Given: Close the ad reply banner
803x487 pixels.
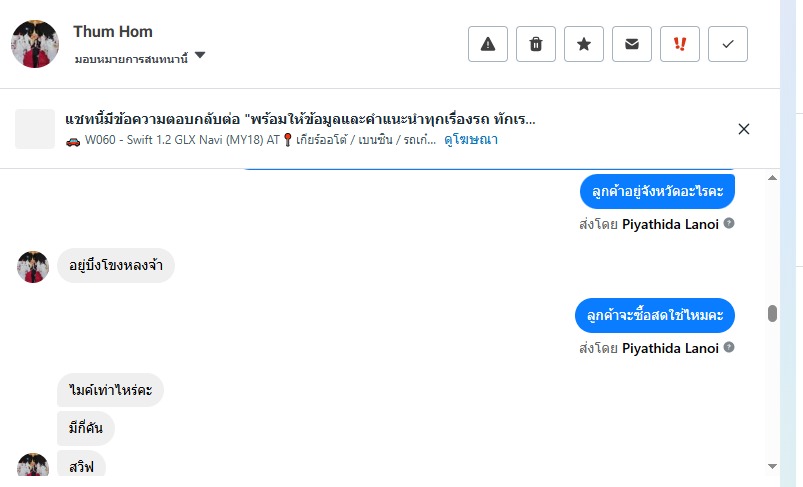Looking at the screenshot, I should [744, 129].
